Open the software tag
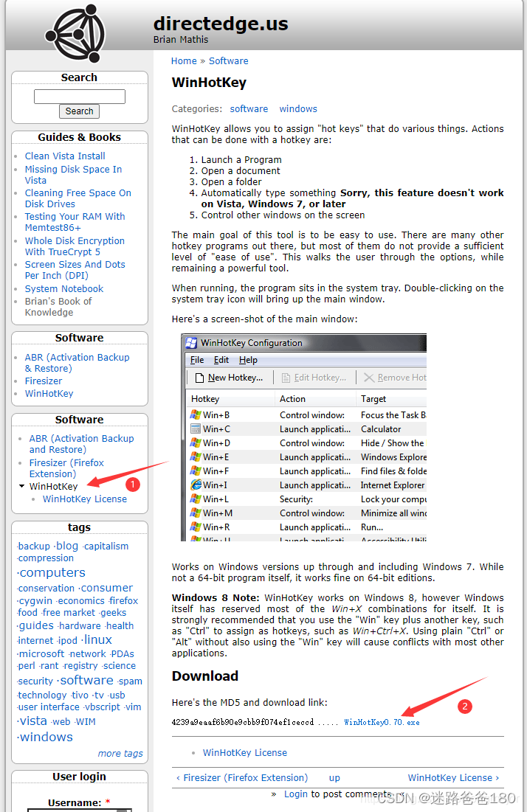527x812 pixels. pos(86,680)
